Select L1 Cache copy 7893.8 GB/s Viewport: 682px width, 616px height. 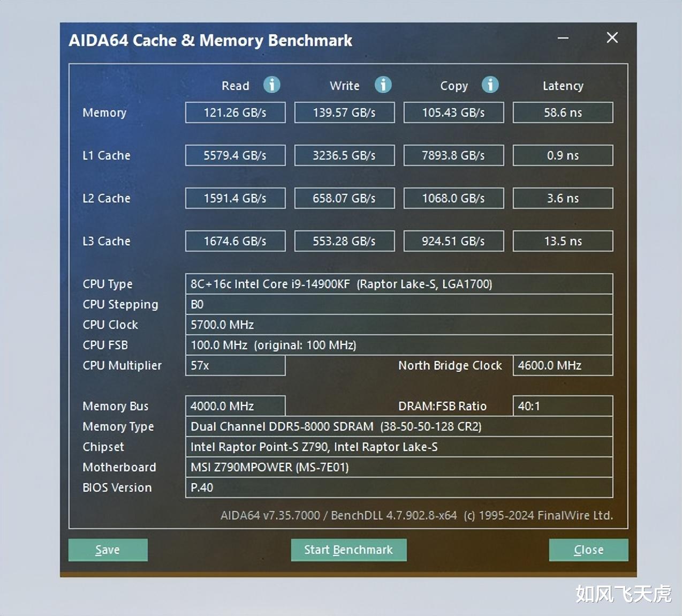tap(453, 155)
